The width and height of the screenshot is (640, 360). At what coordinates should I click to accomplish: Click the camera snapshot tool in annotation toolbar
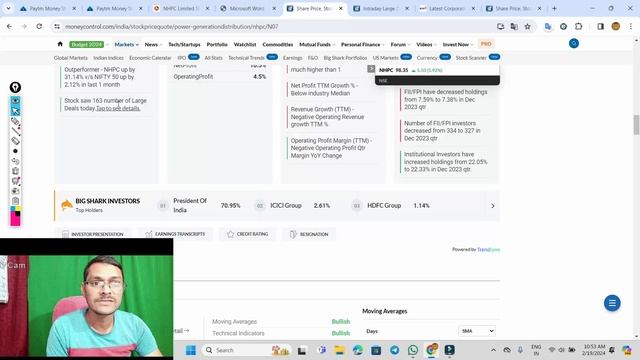(16, 191)
